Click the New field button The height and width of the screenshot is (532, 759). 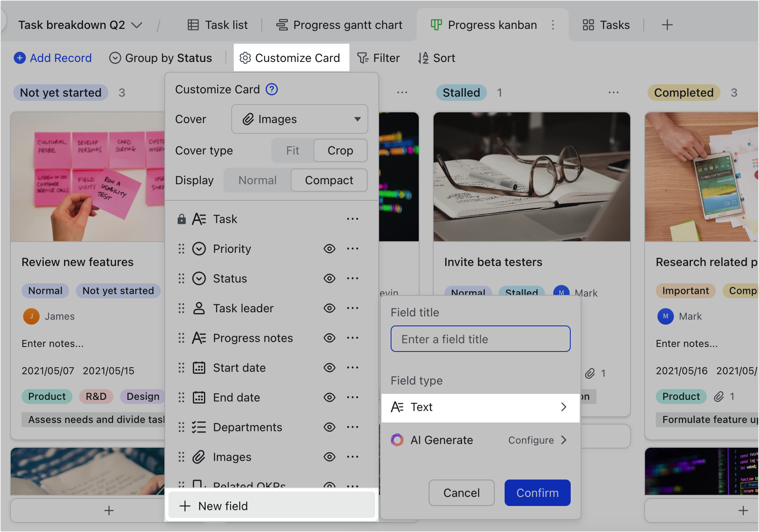pos(223,506)
